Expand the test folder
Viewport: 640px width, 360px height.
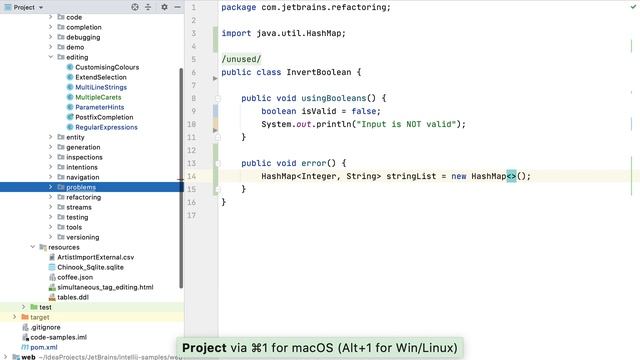pyautogui.click(x=24, y=307)
